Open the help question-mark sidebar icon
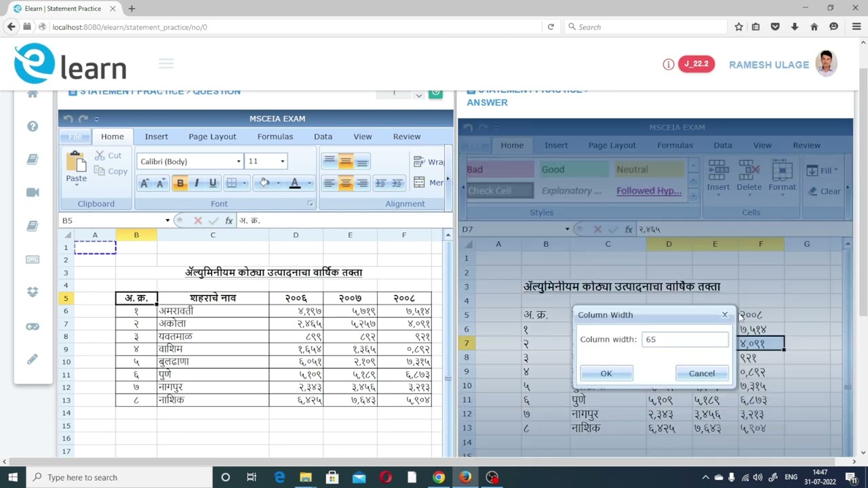The width and height of the screenshot is (868, 488). tap(33, 126)
